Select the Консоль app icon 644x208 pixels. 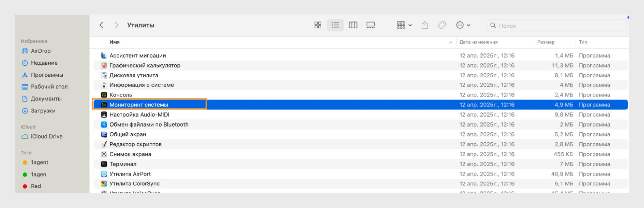pyautogui.click(x=104, y=95)
